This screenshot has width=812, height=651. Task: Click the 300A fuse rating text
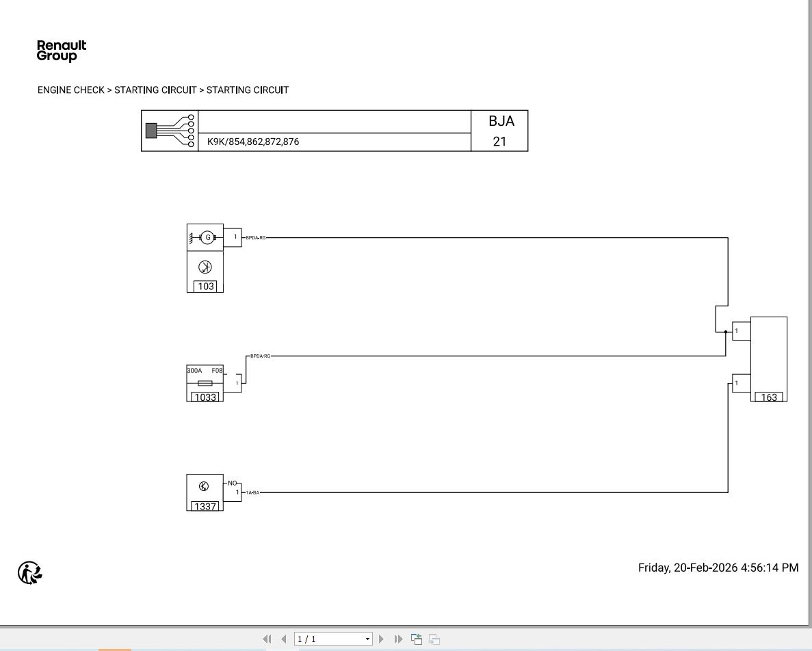(x=194, y=371)
